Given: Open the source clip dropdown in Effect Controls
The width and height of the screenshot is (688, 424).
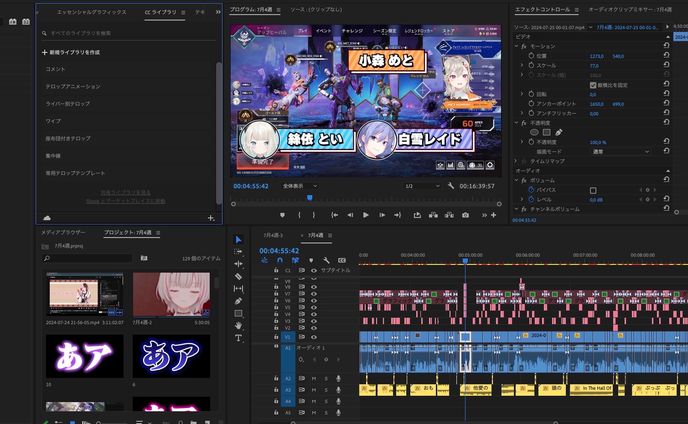Looking at the screenshot, I should 591,27.
